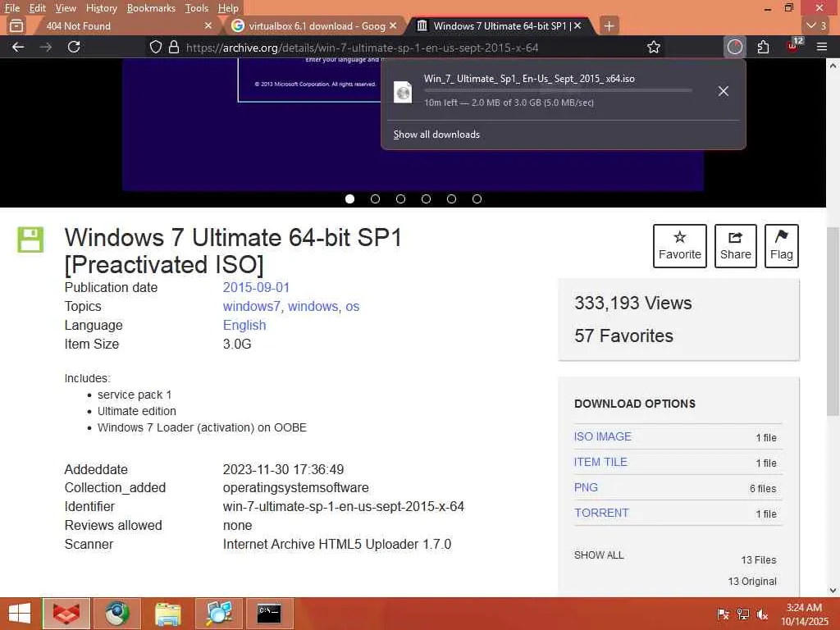Viewport: 840px width, 630px height.
Task: Open the Bookmarks menu
Action: (151, 8)
